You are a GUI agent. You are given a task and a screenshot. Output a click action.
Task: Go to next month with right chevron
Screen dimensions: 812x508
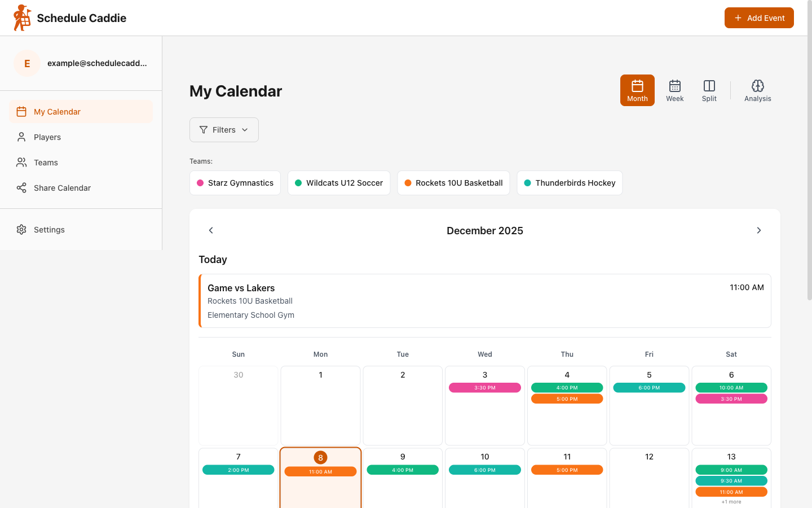(x=758, y=230)
